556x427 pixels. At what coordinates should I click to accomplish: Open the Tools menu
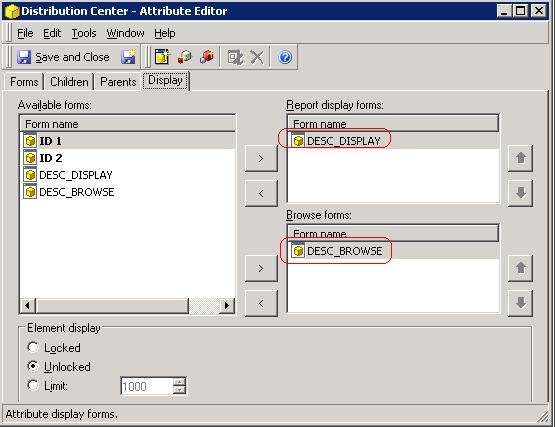[x=84, y=33]
